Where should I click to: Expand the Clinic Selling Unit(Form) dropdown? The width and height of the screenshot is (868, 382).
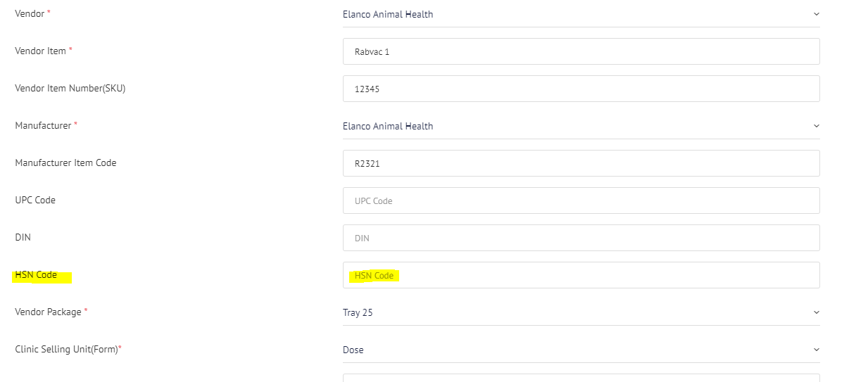pos(581,350)
